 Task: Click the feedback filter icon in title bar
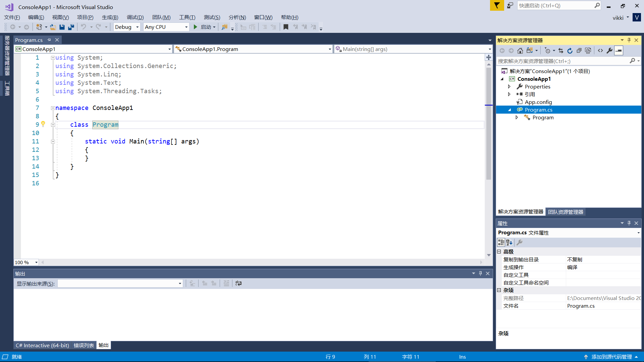[497, 6]
